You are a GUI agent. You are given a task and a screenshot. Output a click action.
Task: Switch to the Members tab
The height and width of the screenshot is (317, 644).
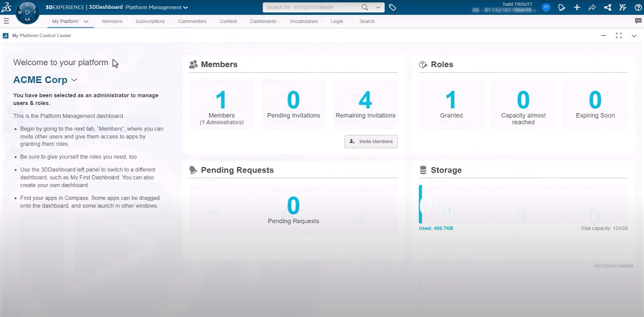(112, 21)
